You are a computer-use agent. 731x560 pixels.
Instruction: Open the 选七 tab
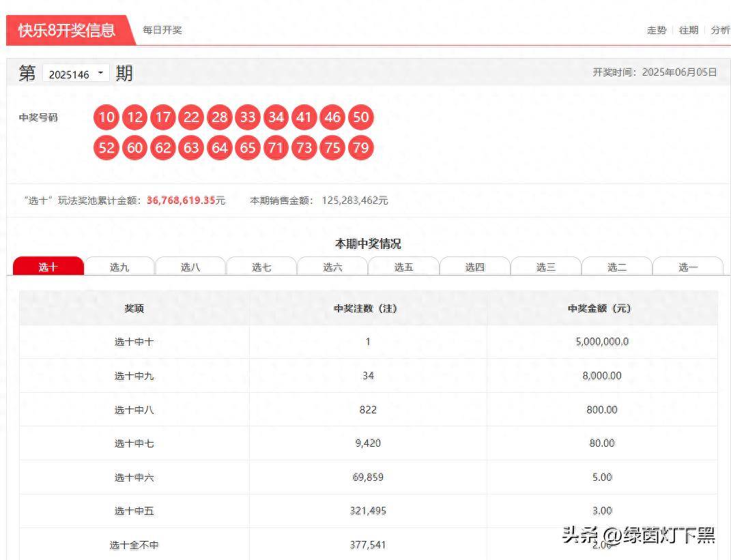pyautogui.click(x=261, y=267)
